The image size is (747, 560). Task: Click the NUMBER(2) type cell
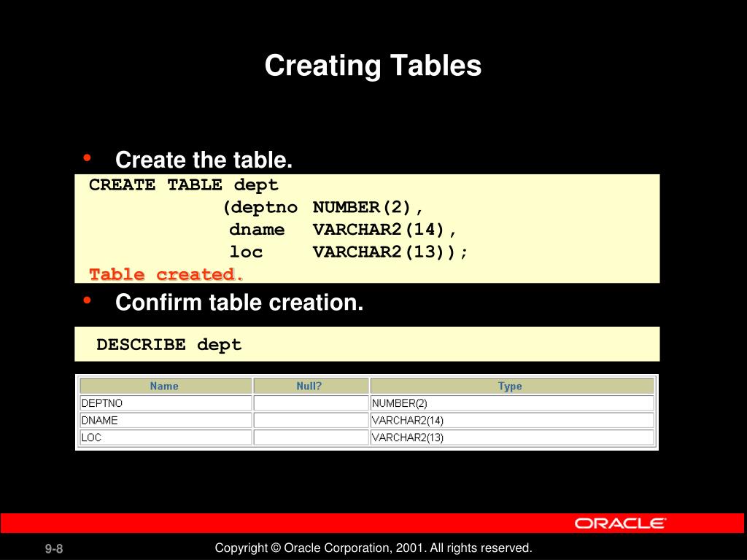click(400, 402)
